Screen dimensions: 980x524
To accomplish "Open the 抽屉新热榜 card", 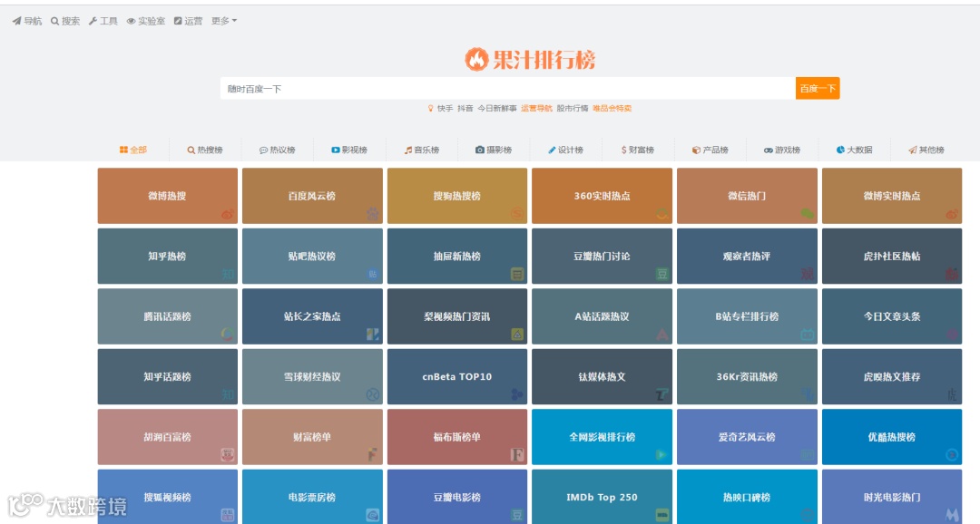I will (457, 256).
